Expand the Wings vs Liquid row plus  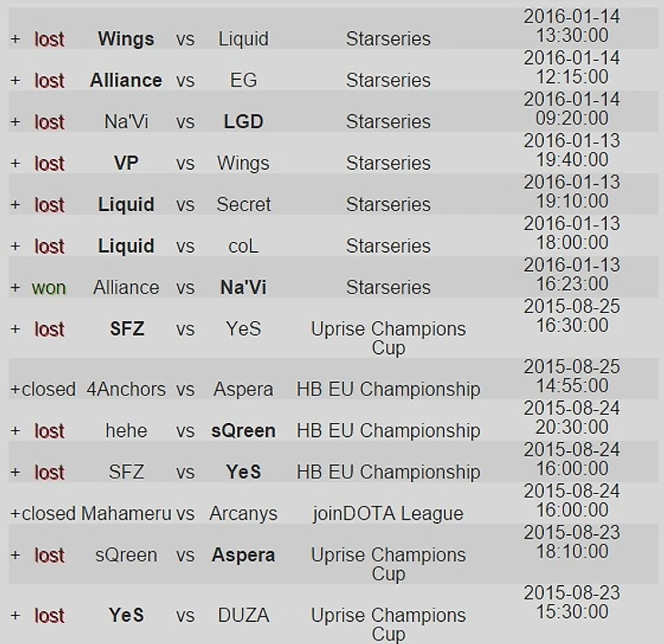tap(15, 39)
